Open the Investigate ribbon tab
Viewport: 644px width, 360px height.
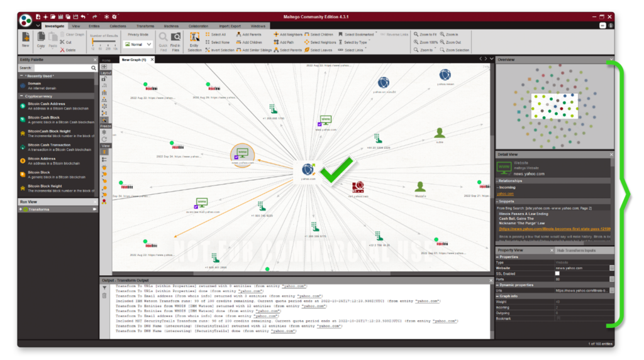point(54,26)
